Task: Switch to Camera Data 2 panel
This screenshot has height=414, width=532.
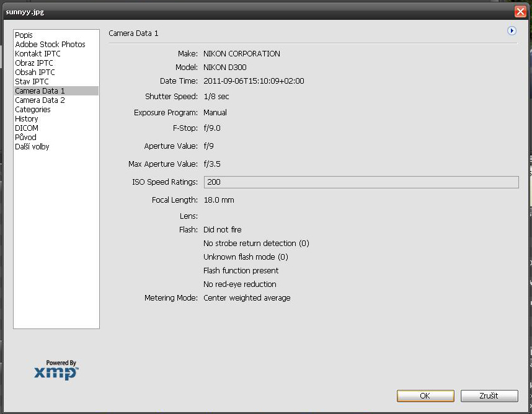Action: coord(40,100)
